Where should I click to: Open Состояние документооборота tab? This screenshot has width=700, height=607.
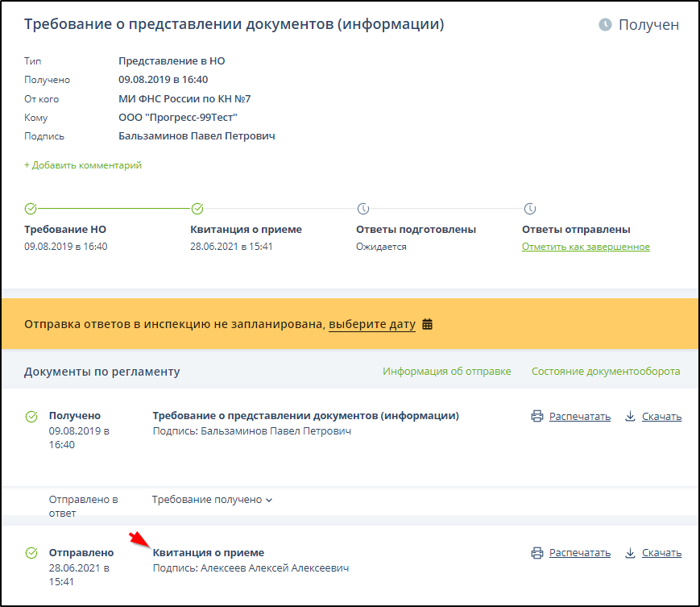(x=605, y=372)
